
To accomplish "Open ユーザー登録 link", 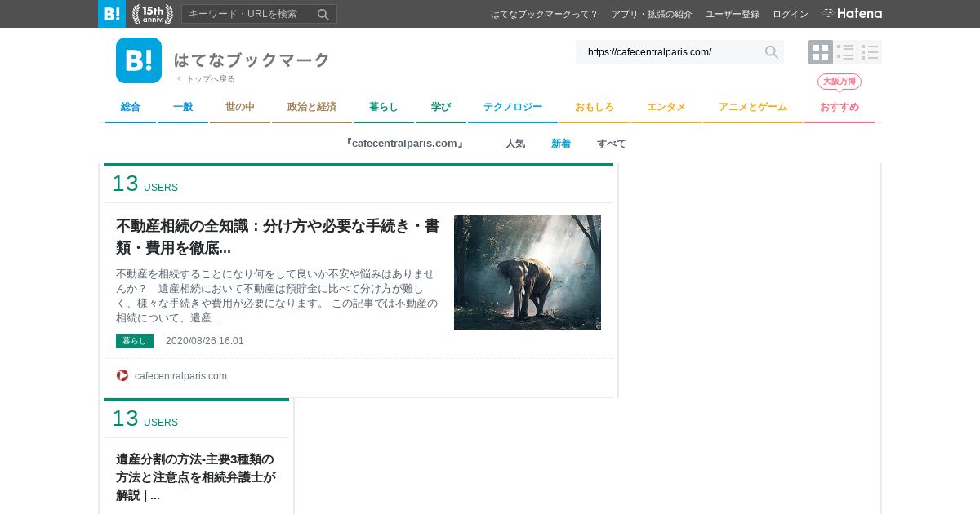I will click(733, 14).
